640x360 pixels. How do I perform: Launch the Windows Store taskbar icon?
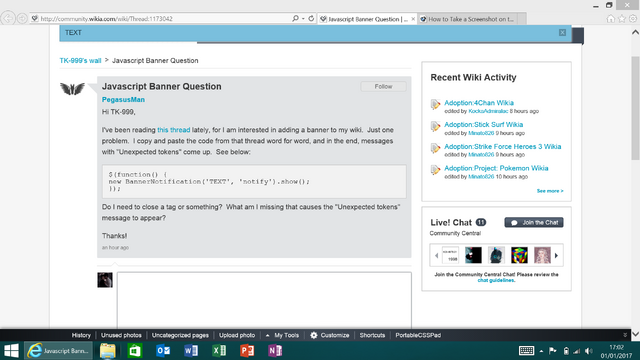[x=135, y=351]
